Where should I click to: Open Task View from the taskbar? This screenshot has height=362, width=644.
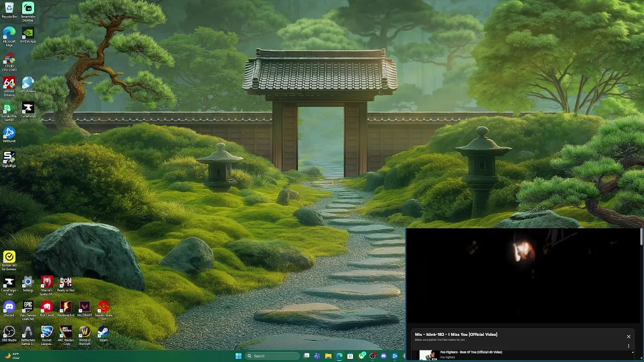tap(306, 356)
